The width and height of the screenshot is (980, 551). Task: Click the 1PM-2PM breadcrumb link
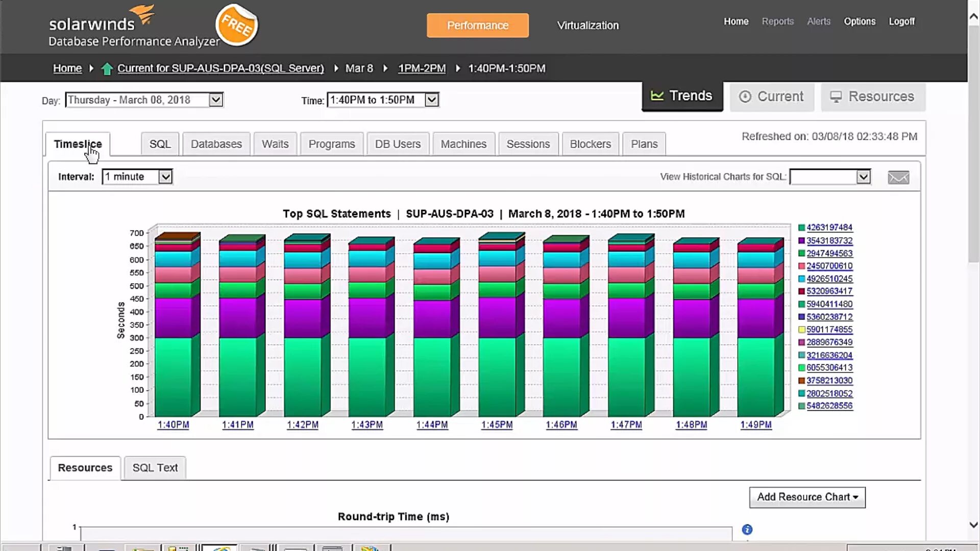[x=422, y=68]
